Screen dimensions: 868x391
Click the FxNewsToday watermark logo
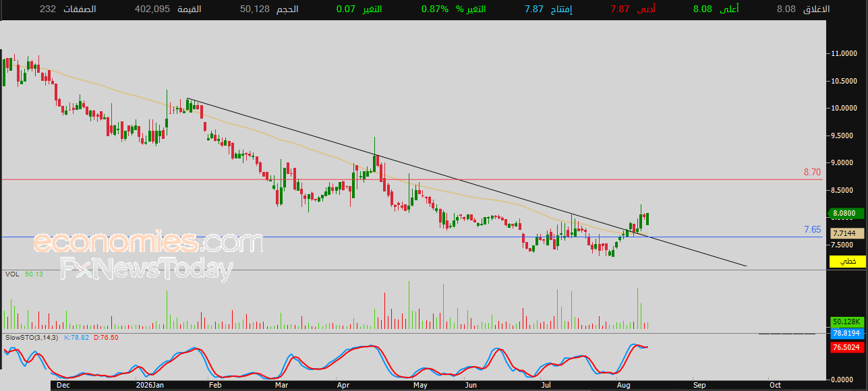pos(146,269)
